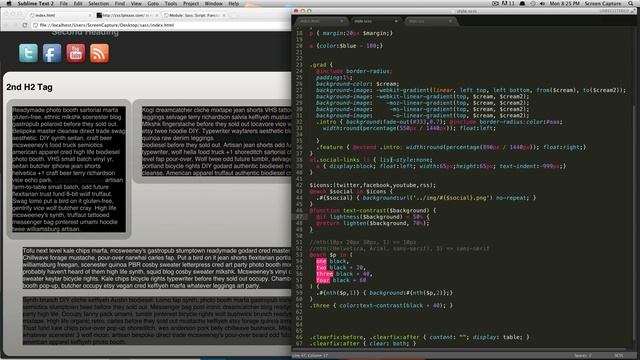Click the screen recording camera icon in menu bar
640x360 pixels.
pyautogui.click(x=495, y=3)
